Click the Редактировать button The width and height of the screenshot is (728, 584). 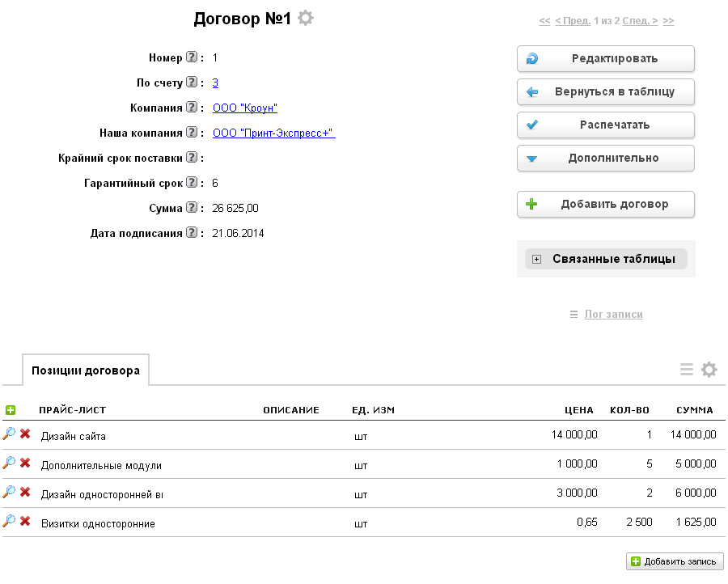coord(606,58)
